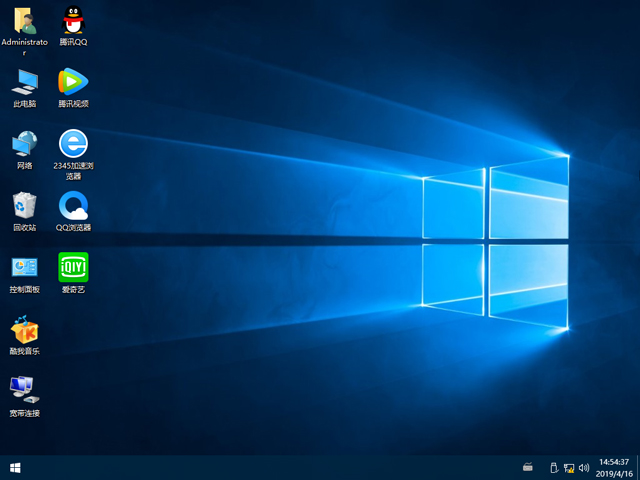
Task: Select the label text 此电脑
Action: point(25,104)
